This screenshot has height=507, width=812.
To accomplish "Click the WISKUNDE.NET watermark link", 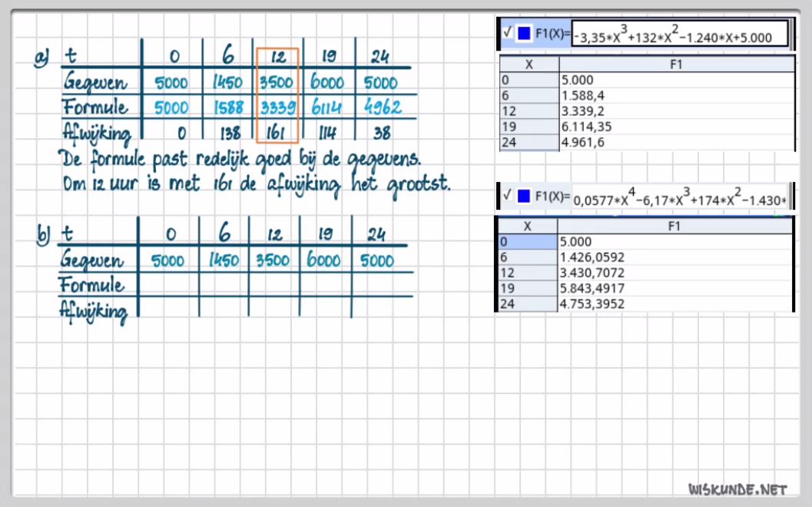I will (737, 489).
